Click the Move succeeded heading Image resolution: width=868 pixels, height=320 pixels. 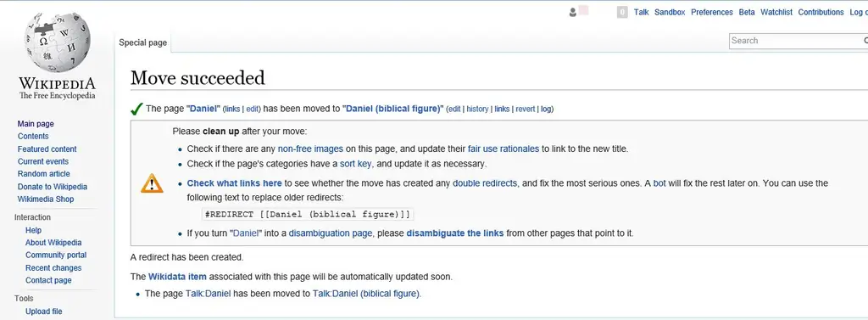198,77
